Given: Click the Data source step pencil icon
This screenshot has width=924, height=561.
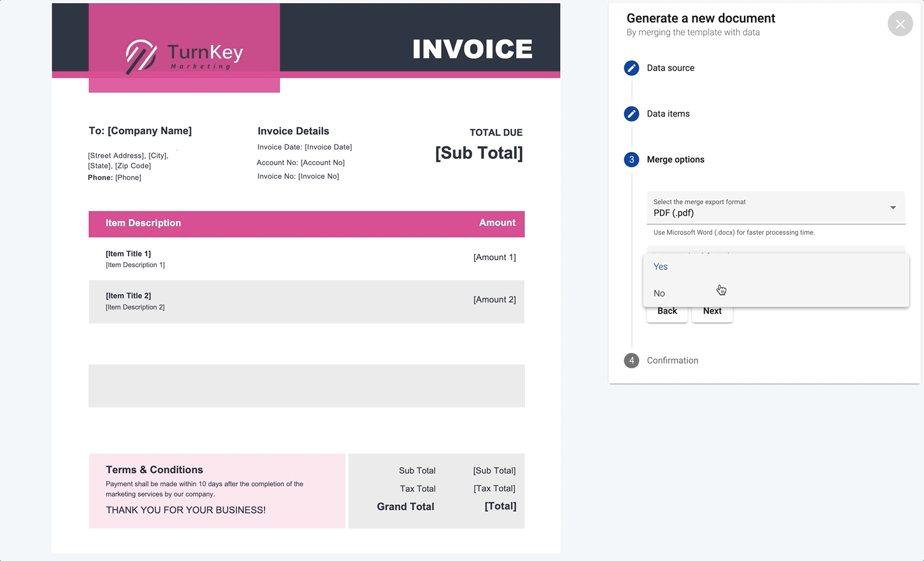Looking at the screenshot, I should 631,68.
